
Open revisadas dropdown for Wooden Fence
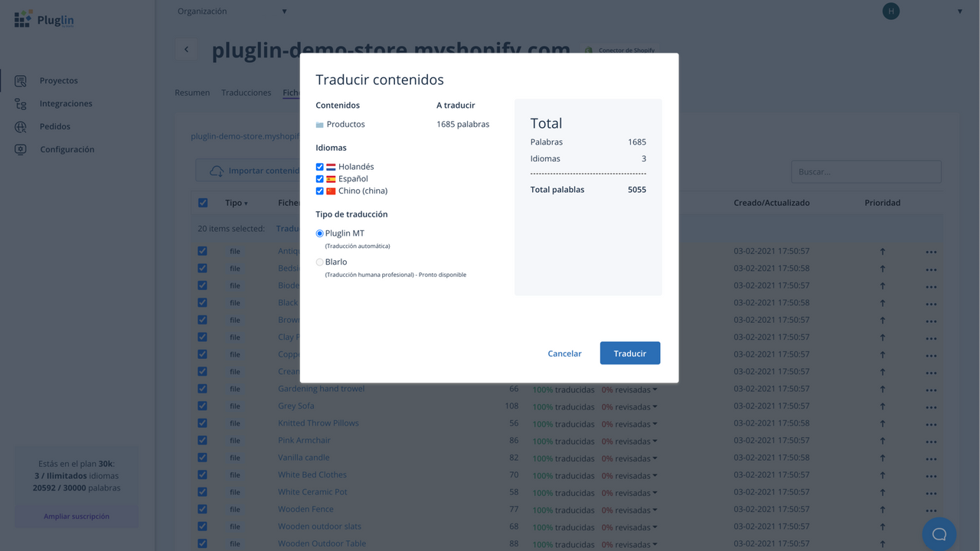(x=655, y=510)
